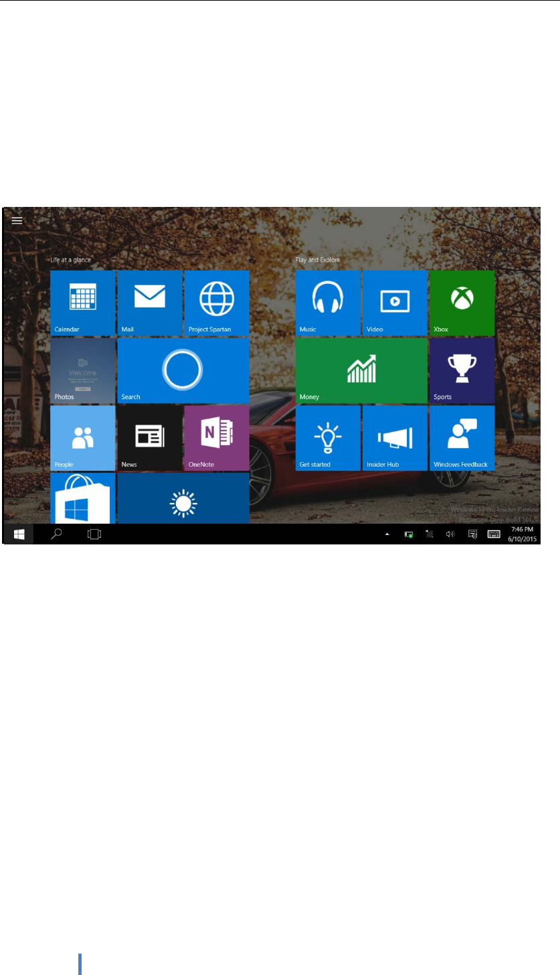The image size is (560, 975).
Task: Open the Mail tile
Action: (x=150, y=303)
